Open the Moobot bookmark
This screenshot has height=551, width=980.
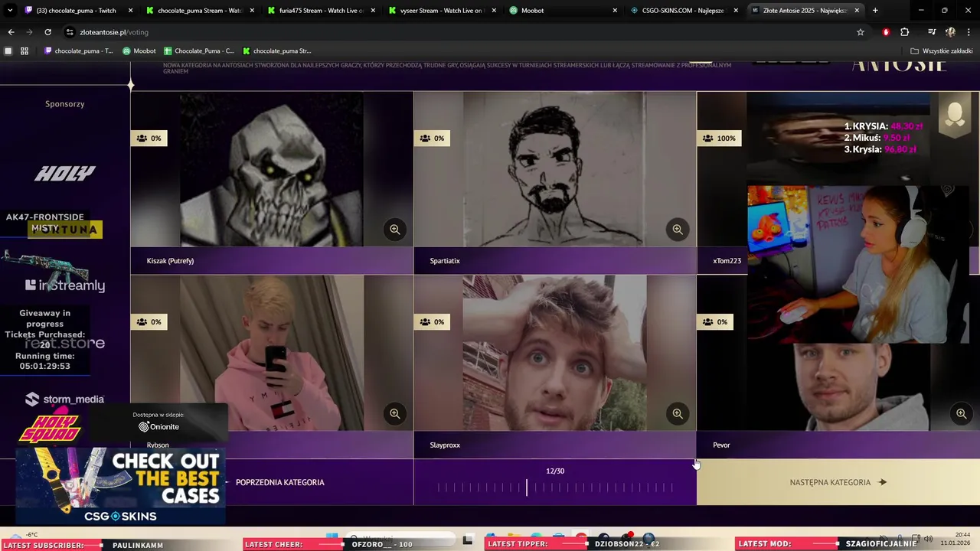coord(139,51)
